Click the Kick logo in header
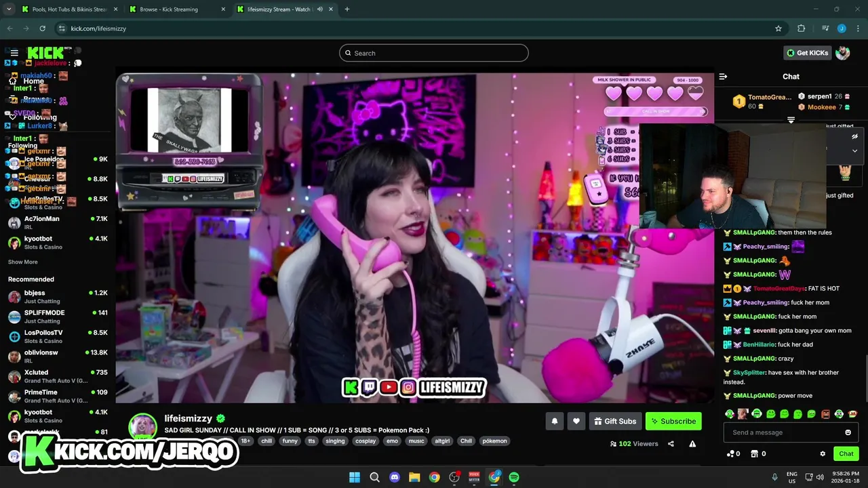The width and height of the screenshot is (868, 488). pos(45,53)
